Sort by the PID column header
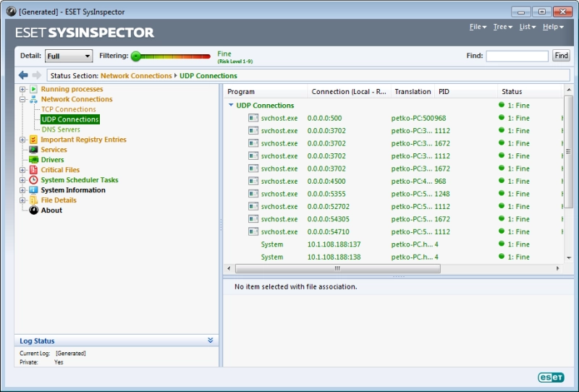Screen dimensions: 579x392 coord(466,92)
